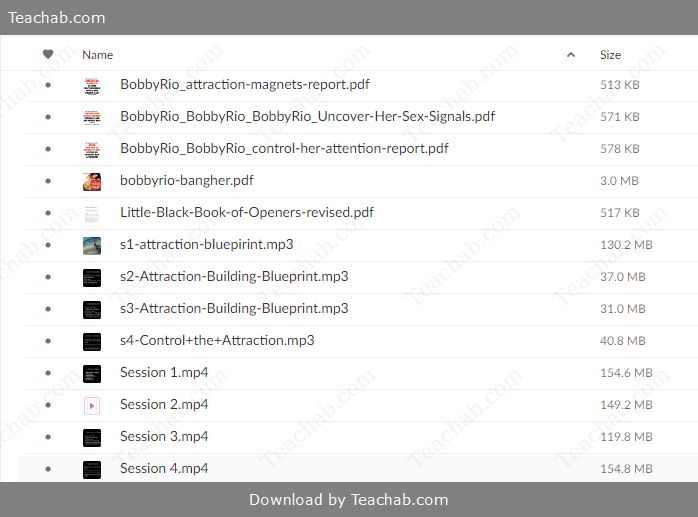Select the s2-Attraction-Building-Blueprint.mp3 file name
The width and height of the screenshot is (698, 517).
point(234,277)
